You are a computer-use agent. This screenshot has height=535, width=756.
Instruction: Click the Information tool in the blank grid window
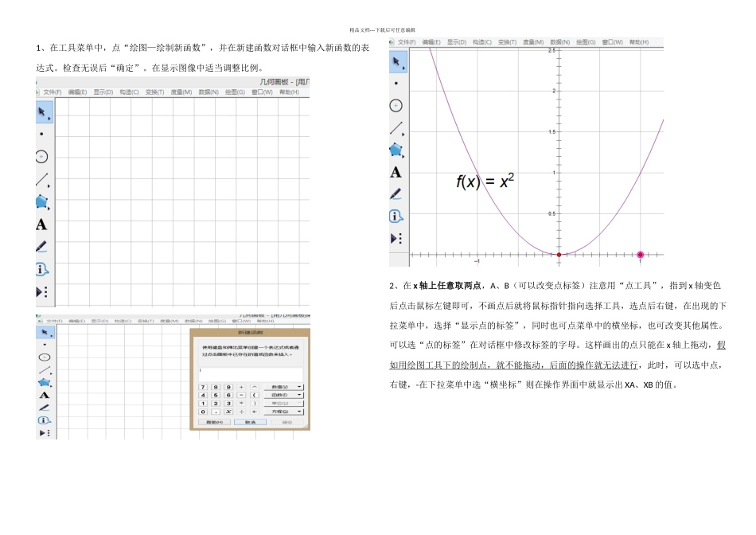pos(41,269)
